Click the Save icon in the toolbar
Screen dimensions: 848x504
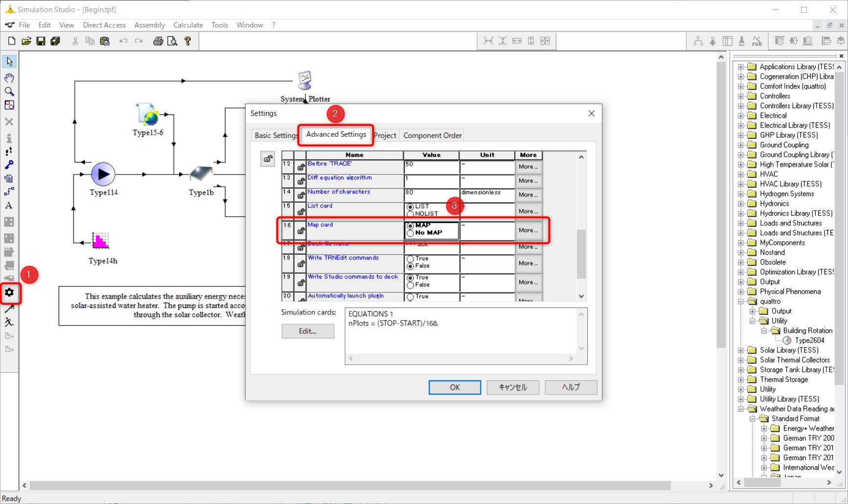tap(41, 41)
